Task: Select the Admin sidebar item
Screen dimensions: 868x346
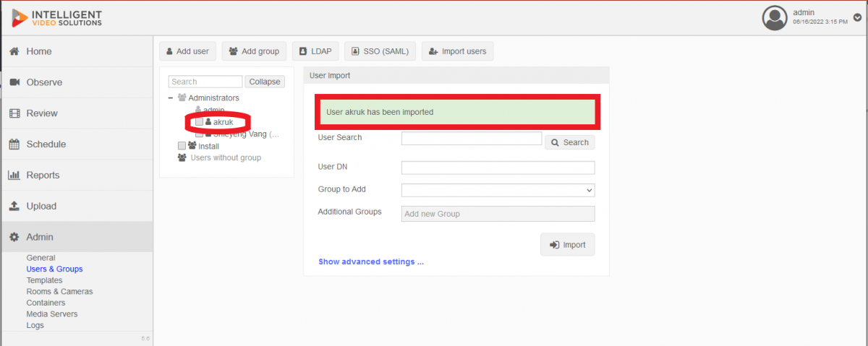Action: [76, 237]
